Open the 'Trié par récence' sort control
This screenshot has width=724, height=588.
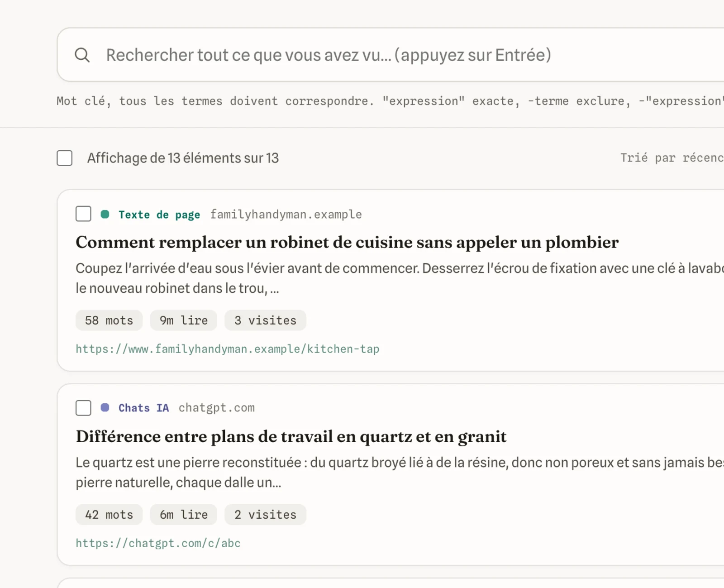coord(672,158)
